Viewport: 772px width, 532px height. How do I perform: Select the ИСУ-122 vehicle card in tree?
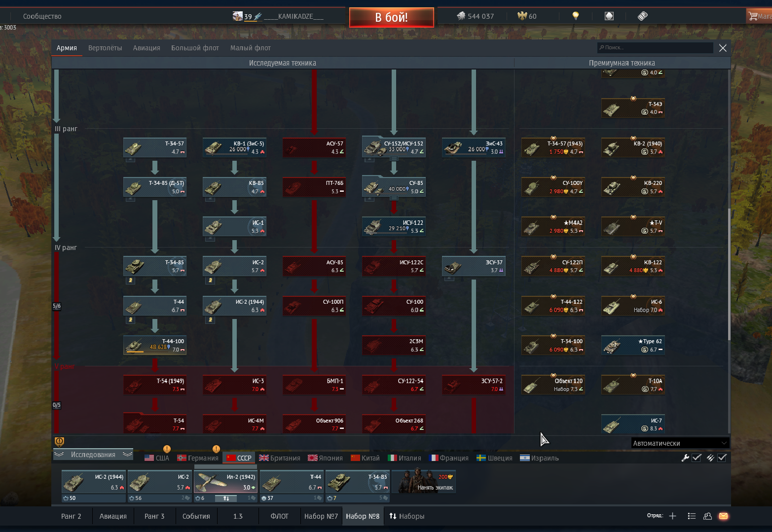pos(394,226)
